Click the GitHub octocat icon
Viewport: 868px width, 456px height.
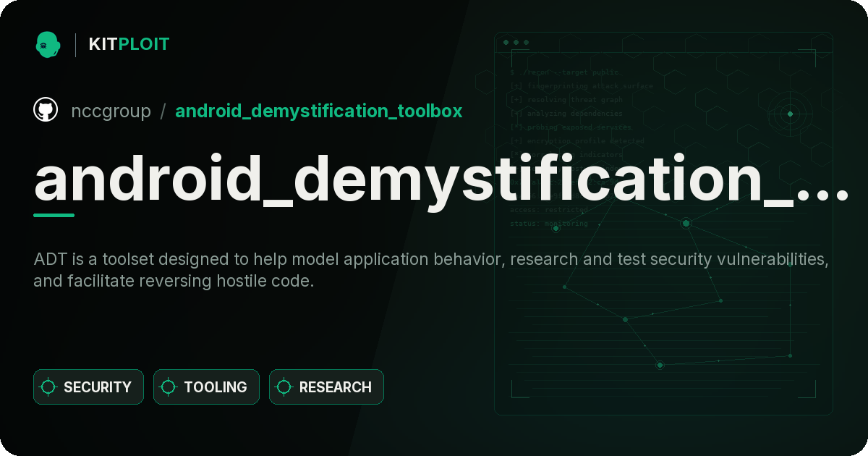pos(46,110)
